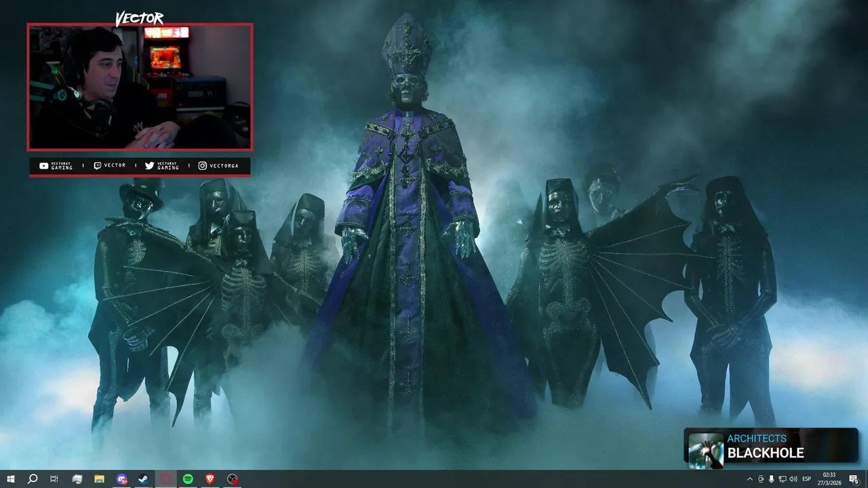Open the taskbar Search magnifier
The image size is (868, 488).
click(x=33, y=479)
